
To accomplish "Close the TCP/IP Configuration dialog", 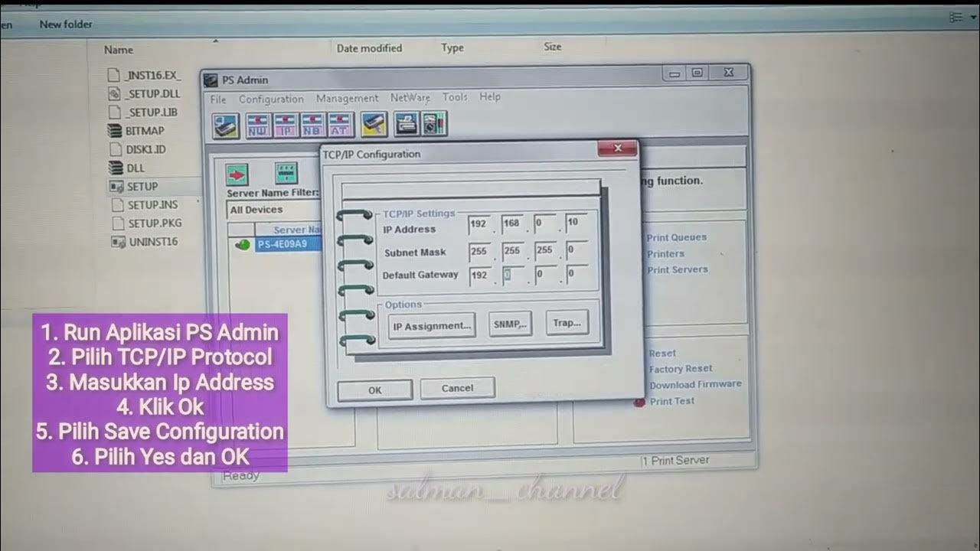I will pyautogui.click(x=617, y=148).
